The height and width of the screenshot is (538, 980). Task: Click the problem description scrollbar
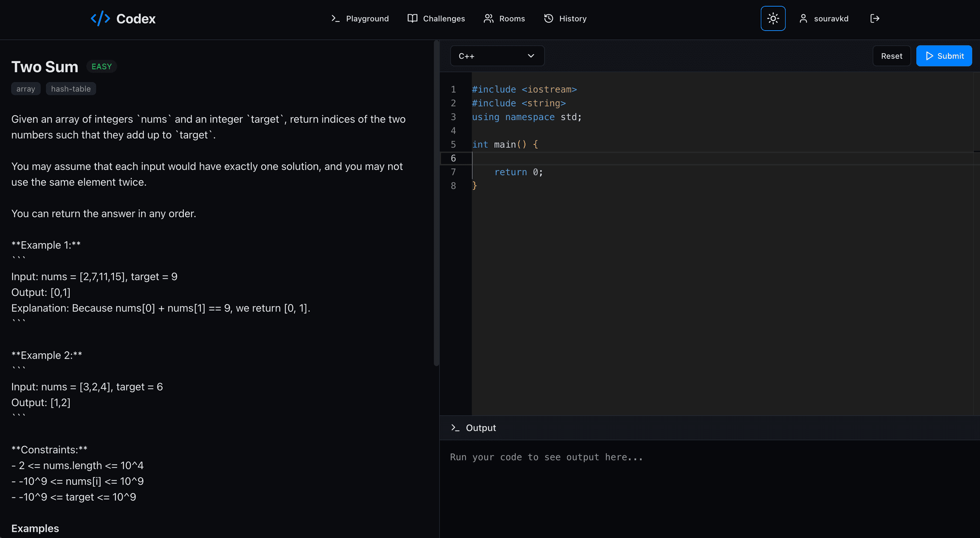[x=436, y=203]
